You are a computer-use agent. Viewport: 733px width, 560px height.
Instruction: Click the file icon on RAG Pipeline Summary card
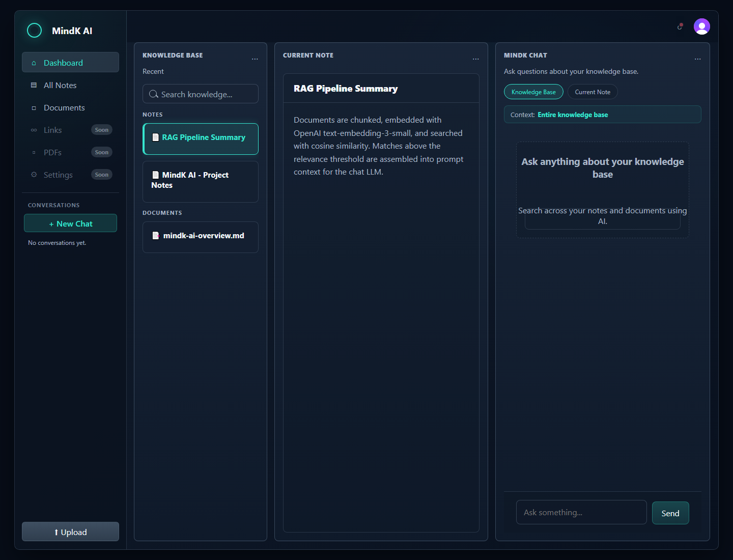tap(156, 137)
